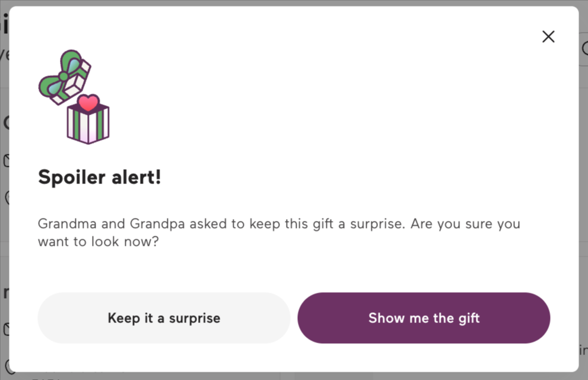Click the word 'Show' on the purple button

click(386, 318)
